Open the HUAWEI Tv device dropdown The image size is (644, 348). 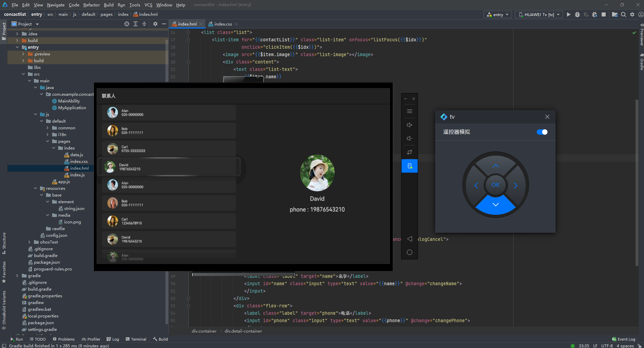click(x=539, y=14)
